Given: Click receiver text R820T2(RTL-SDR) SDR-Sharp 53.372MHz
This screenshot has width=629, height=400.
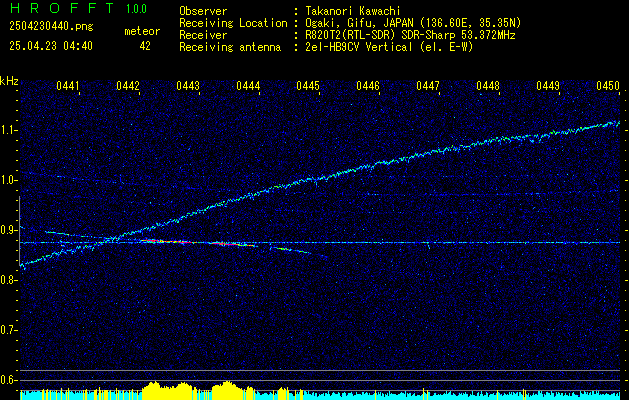Looking at the screenshot, I should click(410, 35).
